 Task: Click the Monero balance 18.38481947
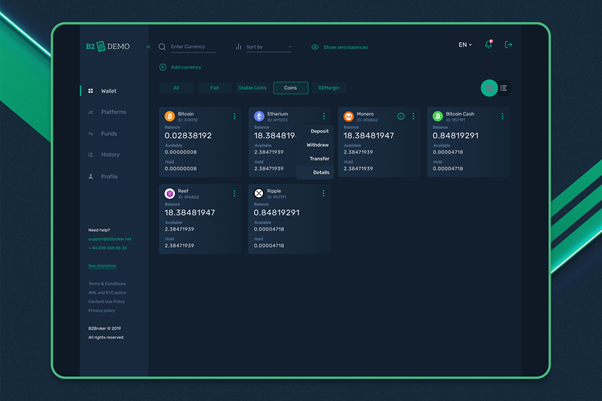click(x=369, y=136)
